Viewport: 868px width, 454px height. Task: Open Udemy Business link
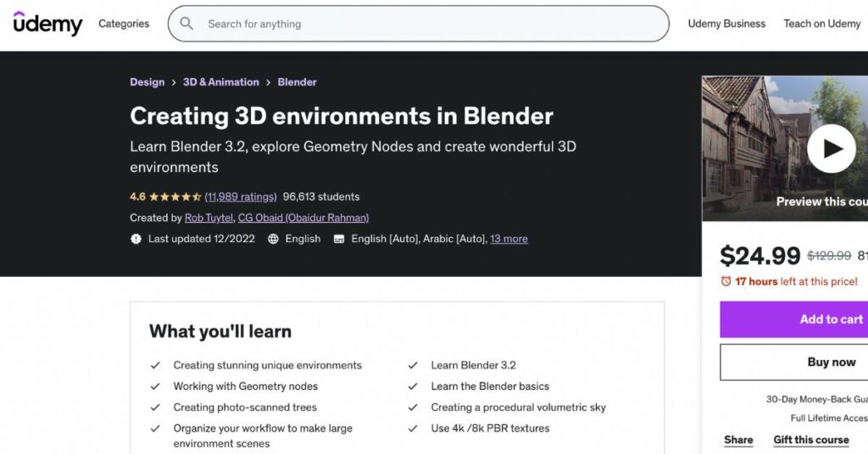click(726, 24)
